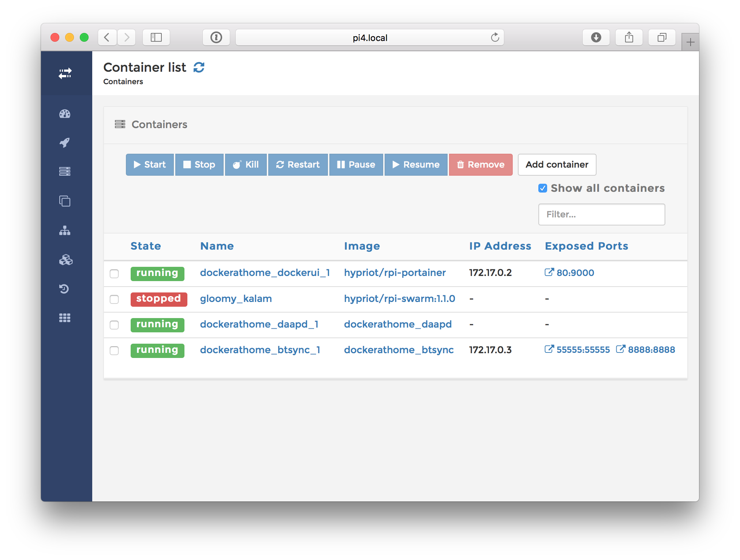Reload the page via Safari refresh icon
The width and height of the screenshot is (740, 560).
[x=495, y=37]
